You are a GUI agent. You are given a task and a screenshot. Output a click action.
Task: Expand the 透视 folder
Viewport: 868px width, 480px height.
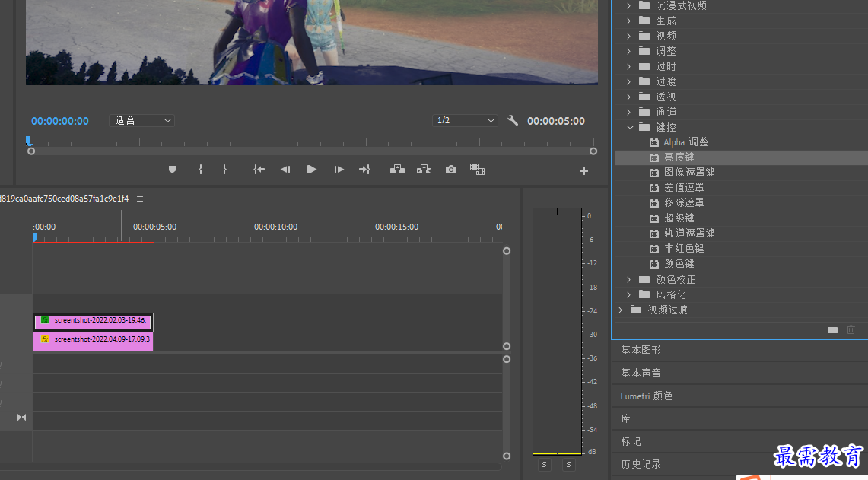pos(629,97)
